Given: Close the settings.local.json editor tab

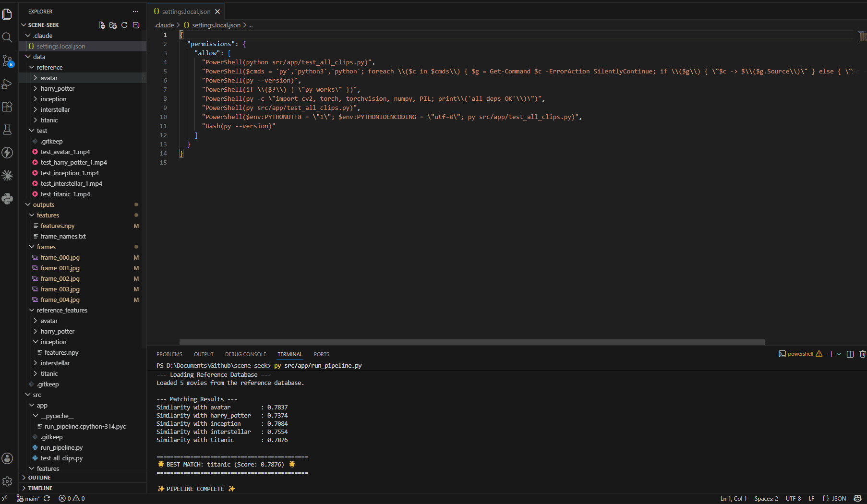Looking at the screenshot, I should (217, 12).
